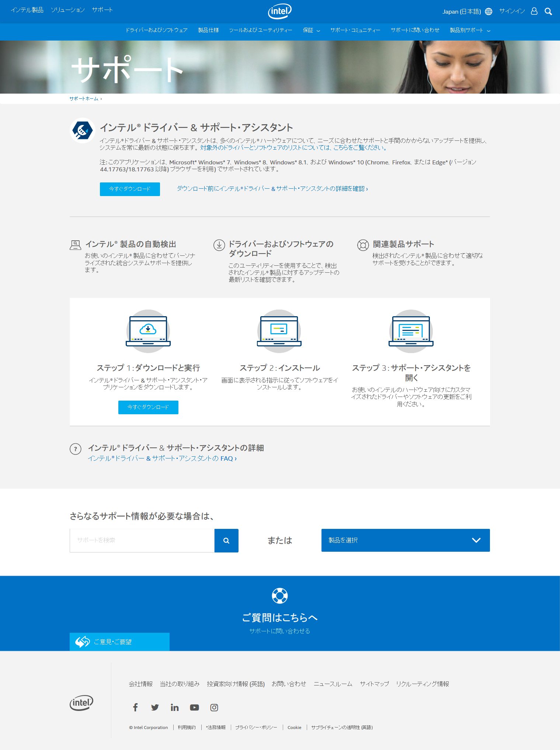Open the Driver & Support Assistant FAQ link
This screenshot has height=750, width=560.
point(162,458)
